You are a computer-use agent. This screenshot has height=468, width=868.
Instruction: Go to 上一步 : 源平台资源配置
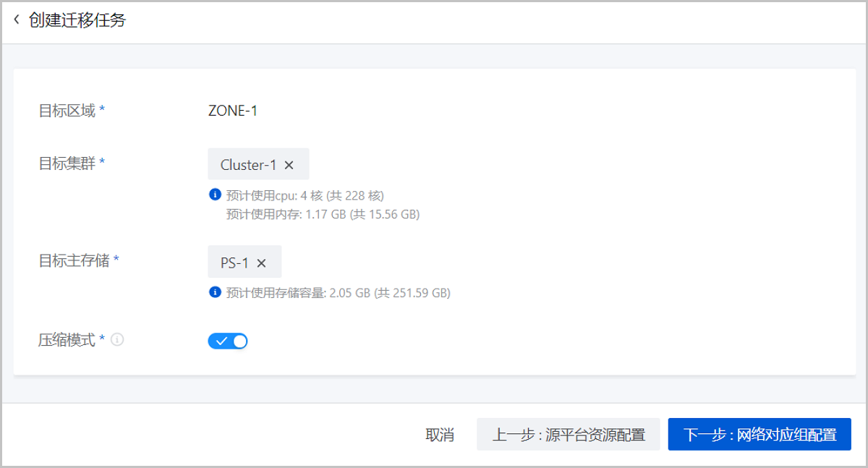[x=569, y=435]
